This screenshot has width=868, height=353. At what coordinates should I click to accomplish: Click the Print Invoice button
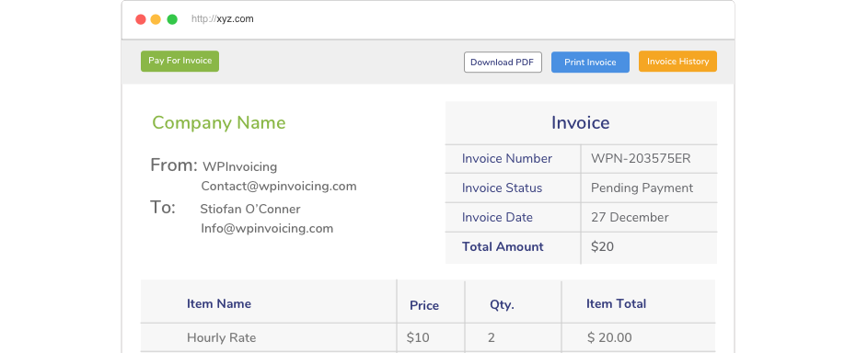tap(590, 62)
